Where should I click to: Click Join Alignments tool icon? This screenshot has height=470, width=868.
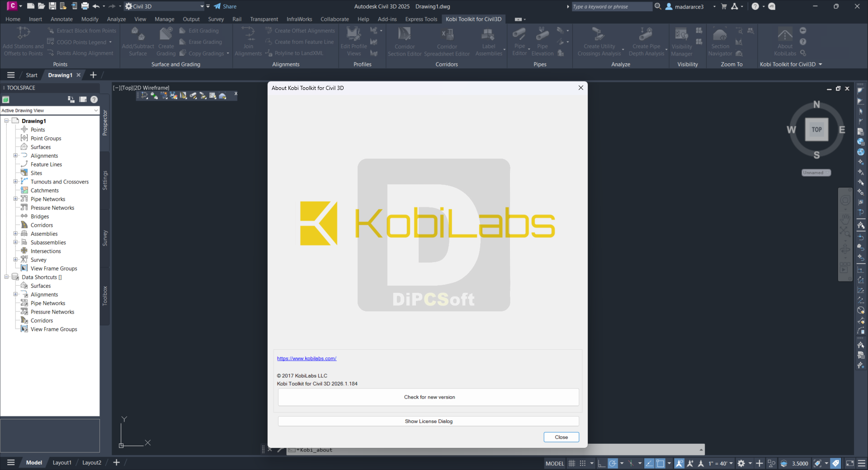(248, 34)
